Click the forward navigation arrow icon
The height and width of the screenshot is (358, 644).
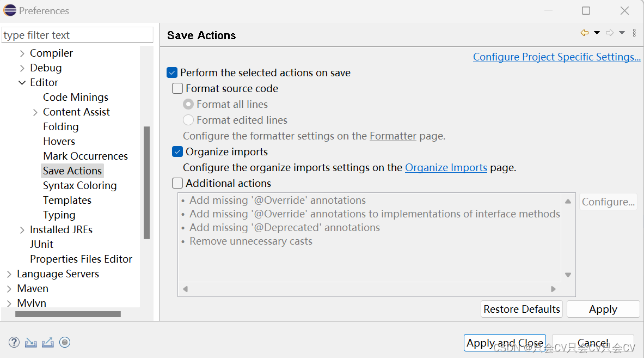(x=610, y=33)
